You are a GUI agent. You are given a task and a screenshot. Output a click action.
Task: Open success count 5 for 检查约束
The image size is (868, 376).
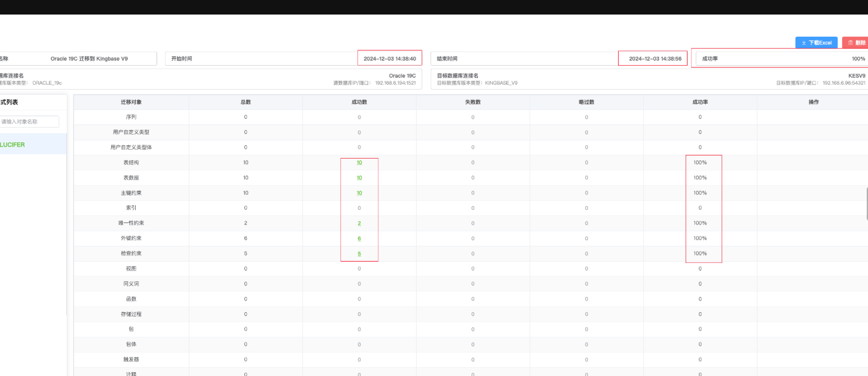tap(359, 253)
